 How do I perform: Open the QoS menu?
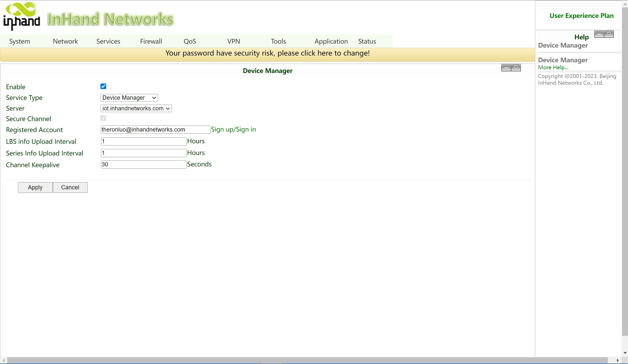(x=190, y=41)
